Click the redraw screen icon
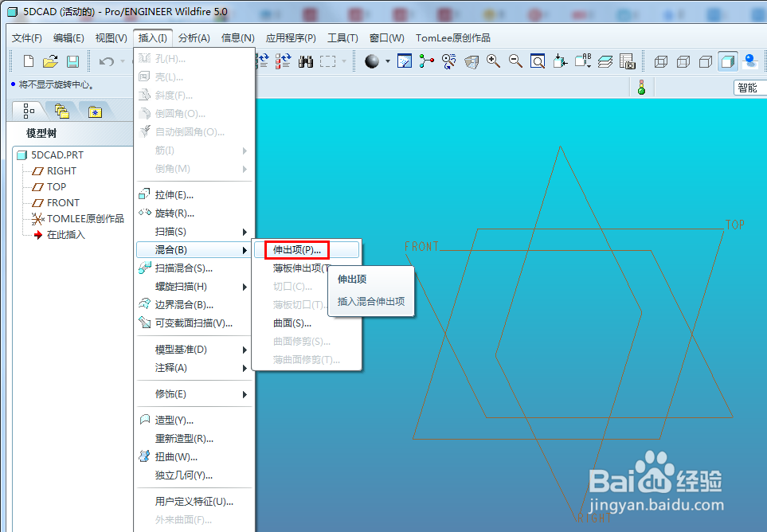 coord(405,61)
